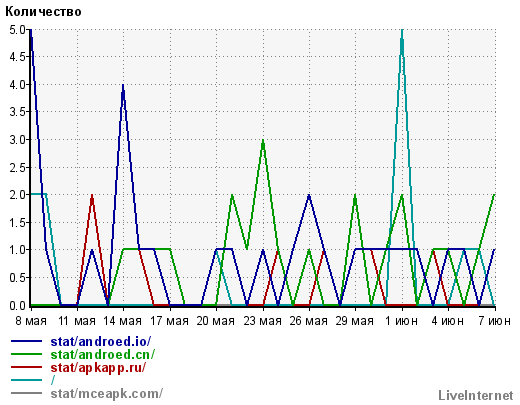The height and width of the screenshot is (405, 520).
Task: Click the blue peak at 14 мая
Action: 123,86
